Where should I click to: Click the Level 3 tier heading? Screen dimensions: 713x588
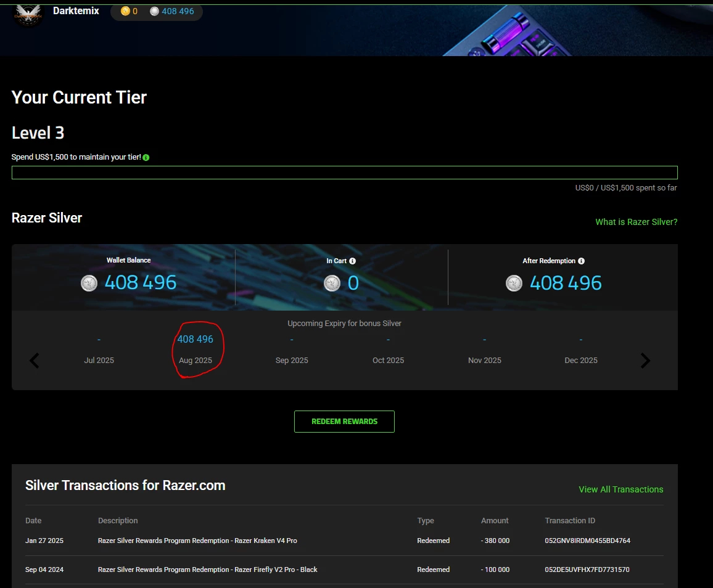click(38, 133)
